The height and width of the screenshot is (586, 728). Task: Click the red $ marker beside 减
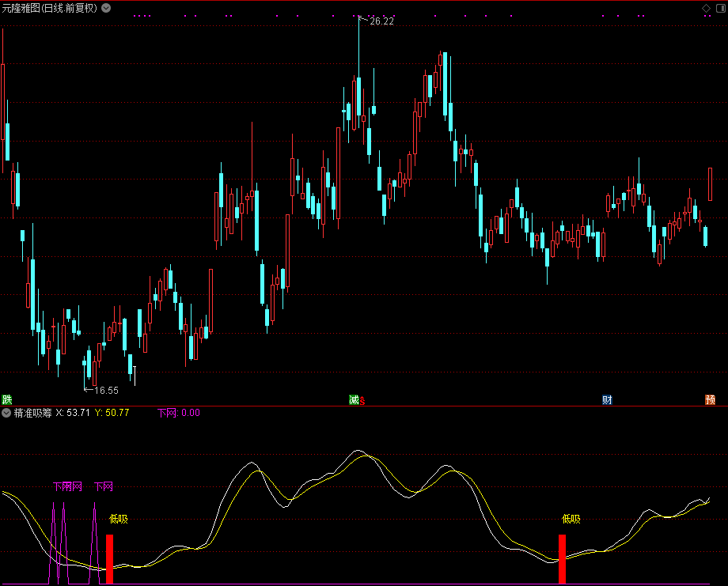pyautogui.click(x=362, y=401)
